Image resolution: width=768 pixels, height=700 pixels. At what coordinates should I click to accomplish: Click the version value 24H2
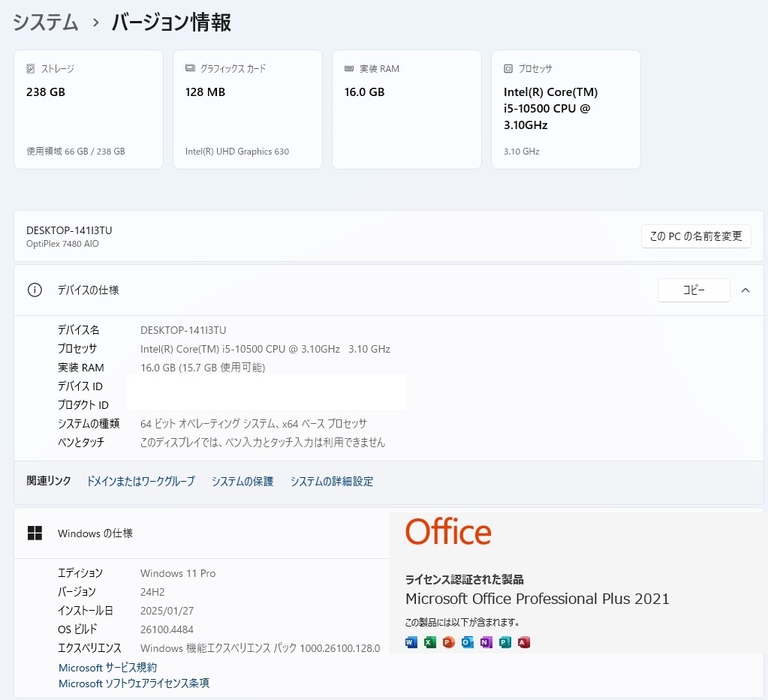click(152, 592)
